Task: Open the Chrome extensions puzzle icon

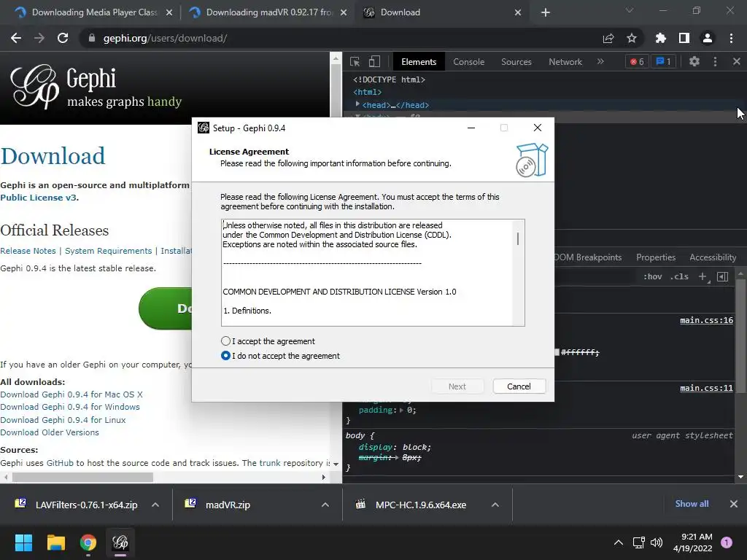Action: click(x=660, y=38)
